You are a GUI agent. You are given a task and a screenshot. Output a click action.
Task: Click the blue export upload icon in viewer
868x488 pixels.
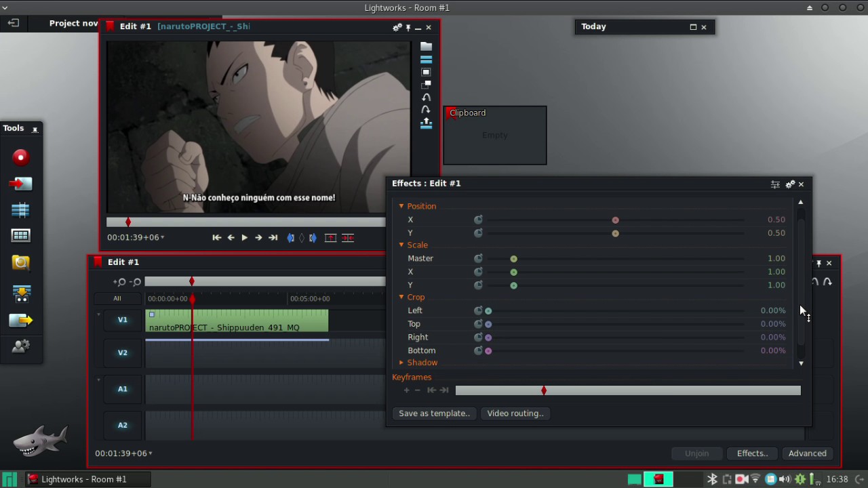(426, 123)
